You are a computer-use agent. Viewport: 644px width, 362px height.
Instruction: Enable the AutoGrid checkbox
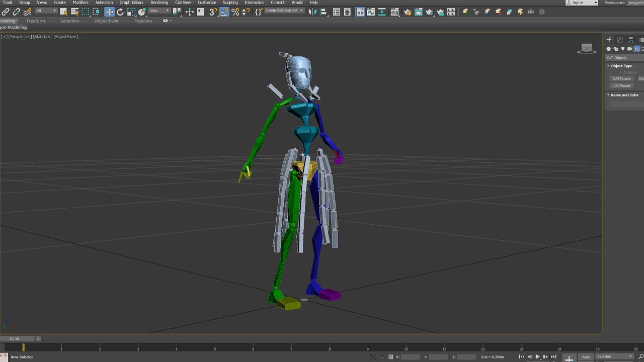pos(621,72)
